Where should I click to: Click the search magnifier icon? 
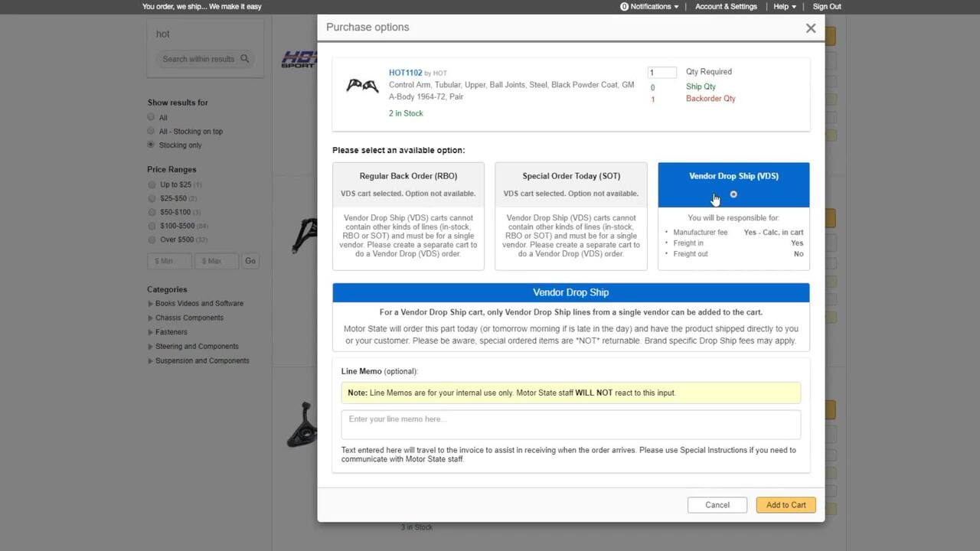click(245, 59)
